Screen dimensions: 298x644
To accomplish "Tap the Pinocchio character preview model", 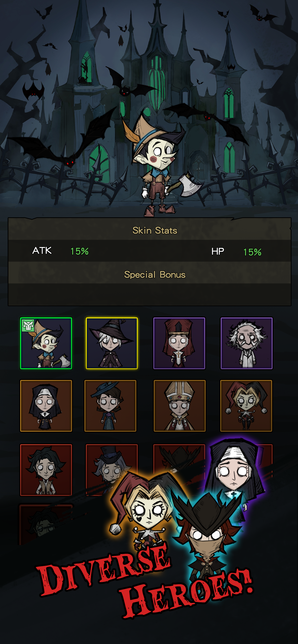I will click(160, 165).
